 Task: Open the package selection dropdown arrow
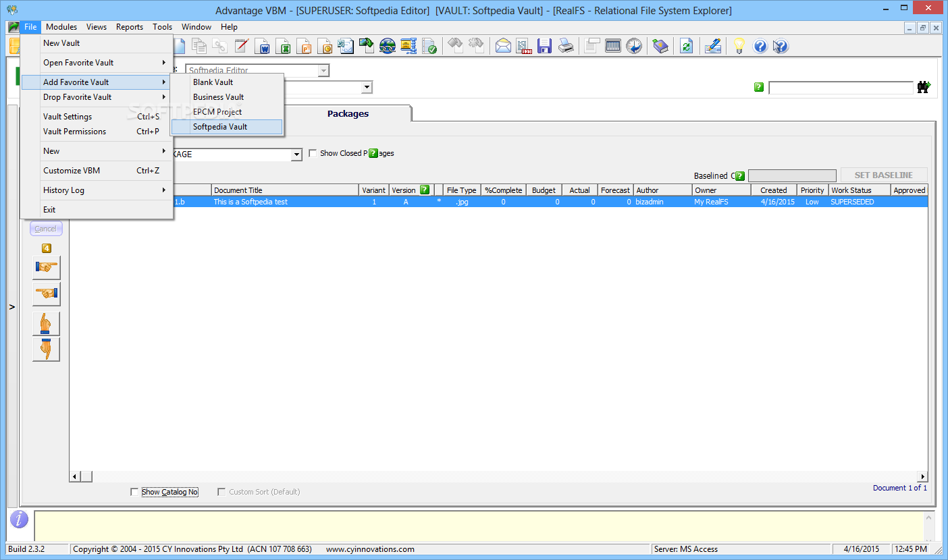click(x=296, y=155)
